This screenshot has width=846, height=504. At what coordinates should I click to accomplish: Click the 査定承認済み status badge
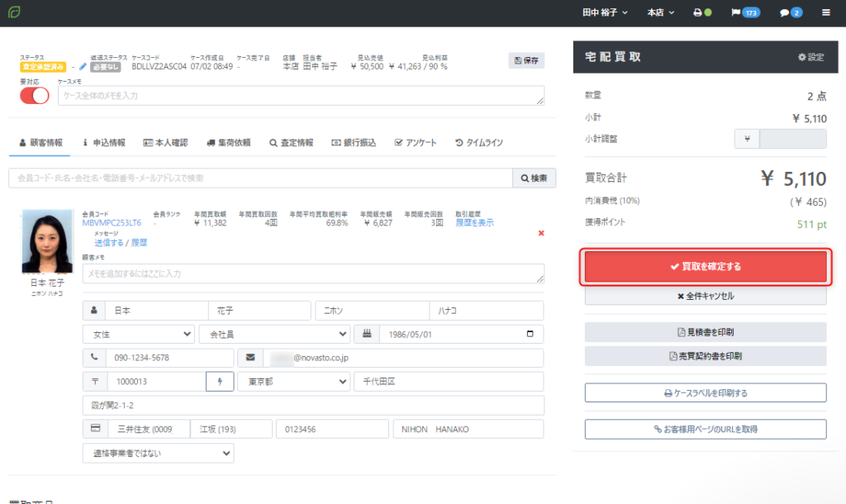(43, 67)
